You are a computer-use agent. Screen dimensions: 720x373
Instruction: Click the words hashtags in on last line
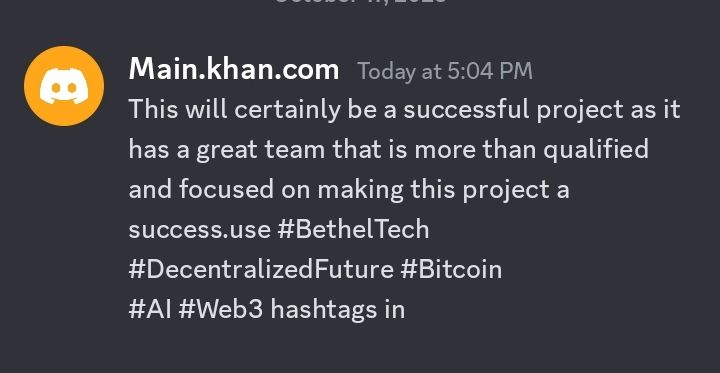click(x=338, y=309)
